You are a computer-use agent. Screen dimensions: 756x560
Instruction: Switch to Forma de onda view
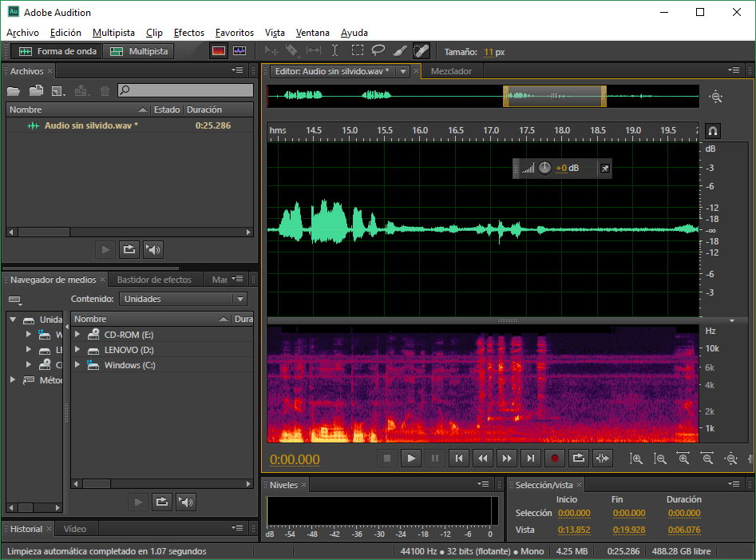point(57,51)
